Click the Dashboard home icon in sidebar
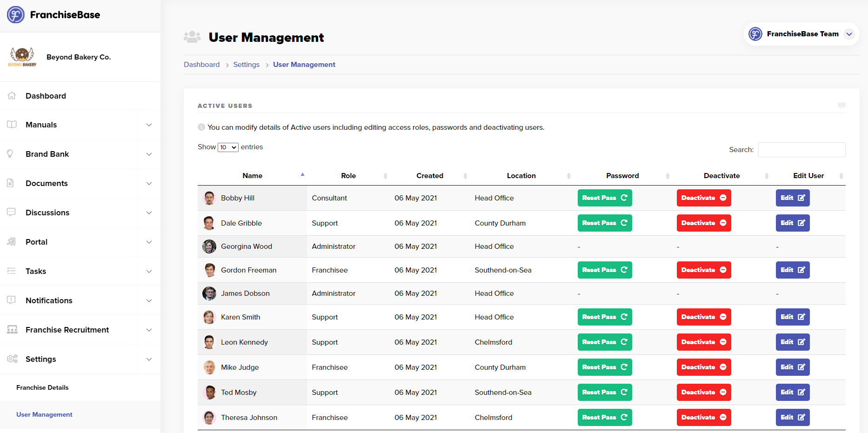The image size is (868, 433). click(x=12, y=96)
